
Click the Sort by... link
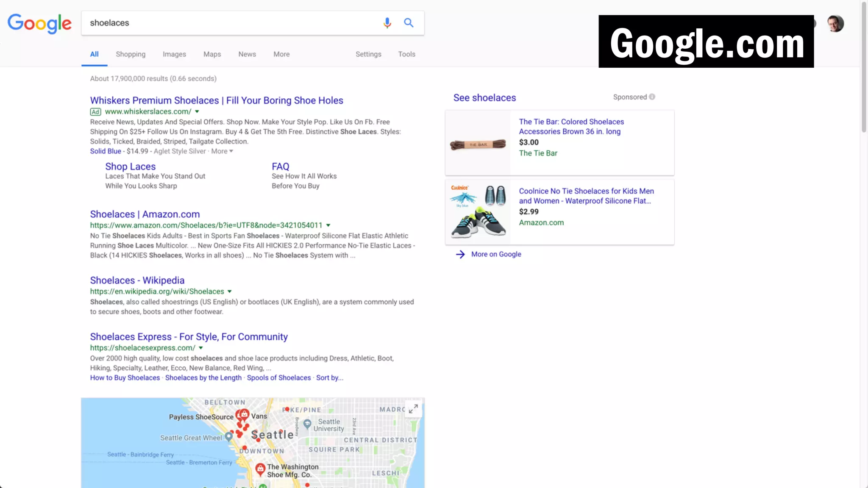point(330,378)
